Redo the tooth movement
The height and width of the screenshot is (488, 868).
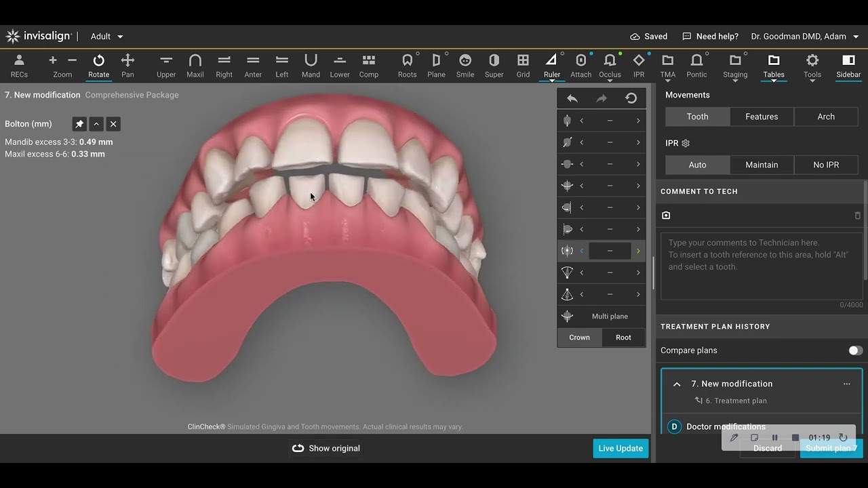[601, 98]
